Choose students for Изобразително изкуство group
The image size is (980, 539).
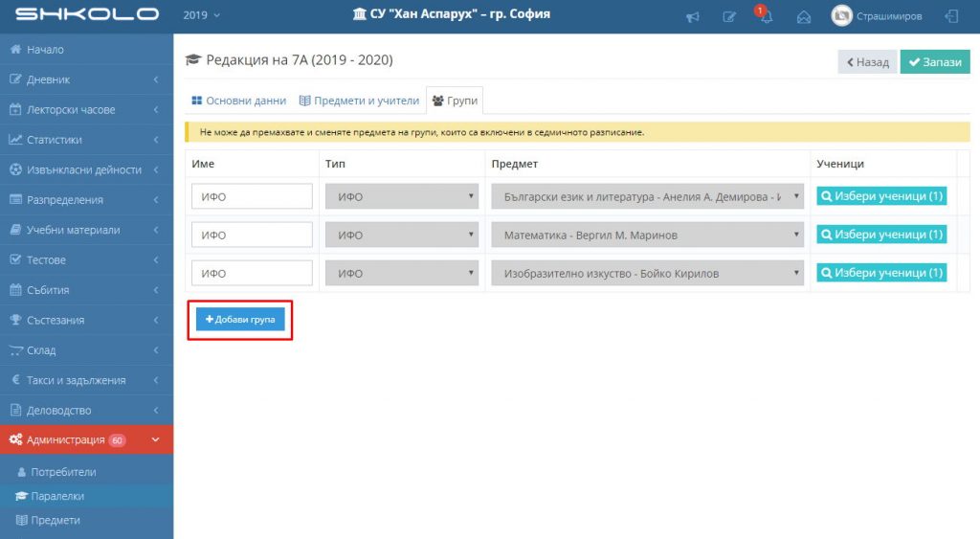[881, 273]
